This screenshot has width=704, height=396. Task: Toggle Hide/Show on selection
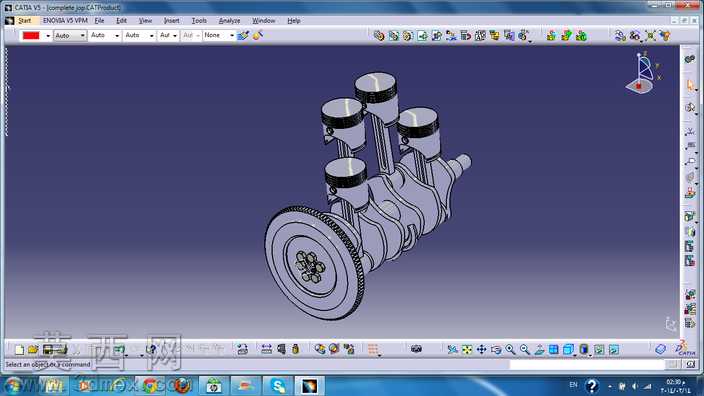pos(599,349)
